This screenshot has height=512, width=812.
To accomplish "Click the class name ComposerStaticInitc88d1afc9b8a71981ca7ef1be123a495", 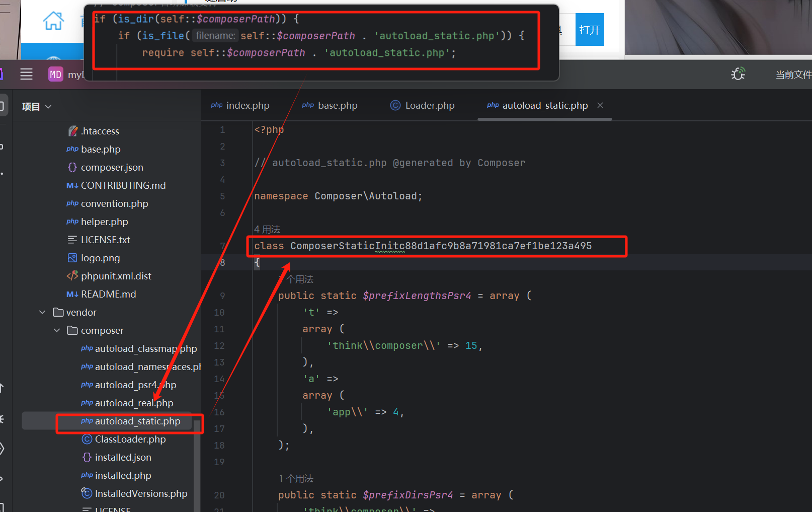I will tap(441, 246).
